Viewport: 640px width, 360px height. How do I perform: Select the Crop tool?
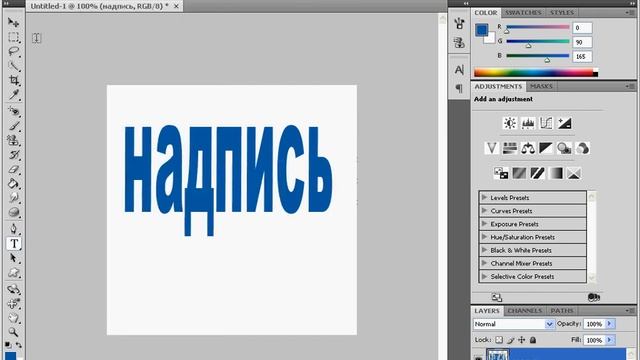[13, 80]
